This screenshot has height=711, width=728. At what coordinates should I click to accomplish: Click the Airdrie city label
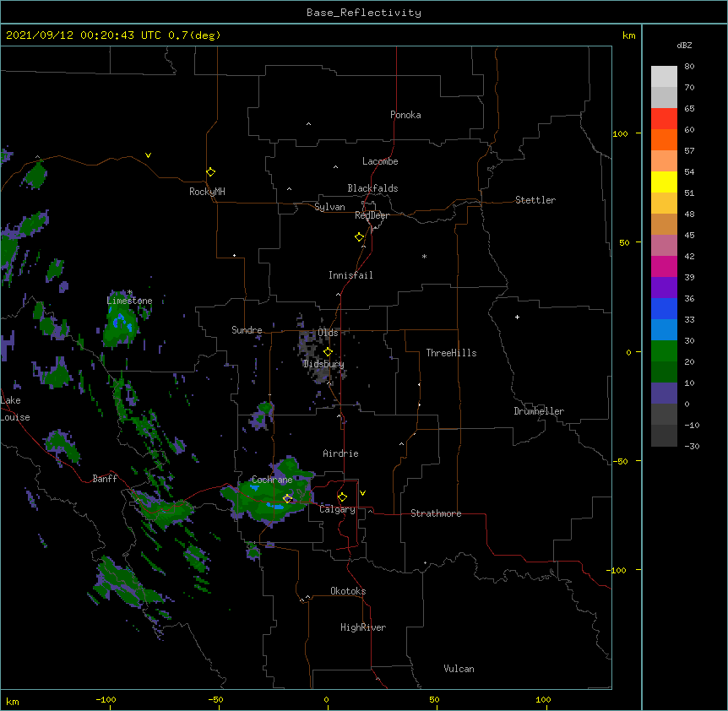[x=340, y=453]
